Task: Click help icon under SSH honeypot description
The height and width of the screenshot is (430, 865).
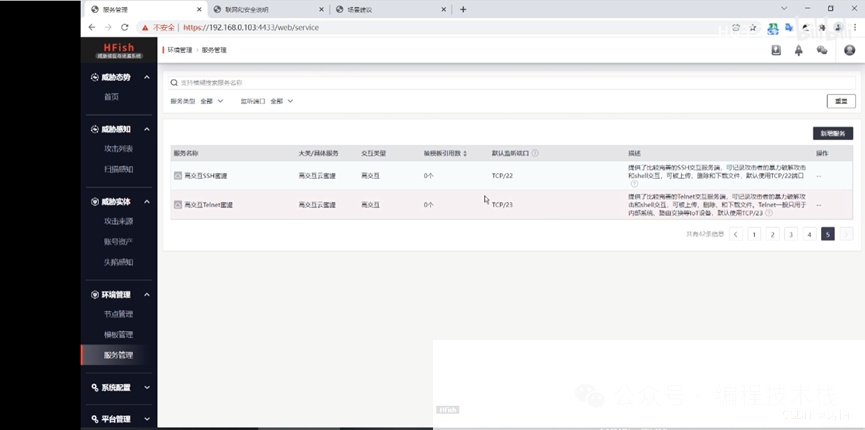Action: pyautogui.click(x=634, y=184)
